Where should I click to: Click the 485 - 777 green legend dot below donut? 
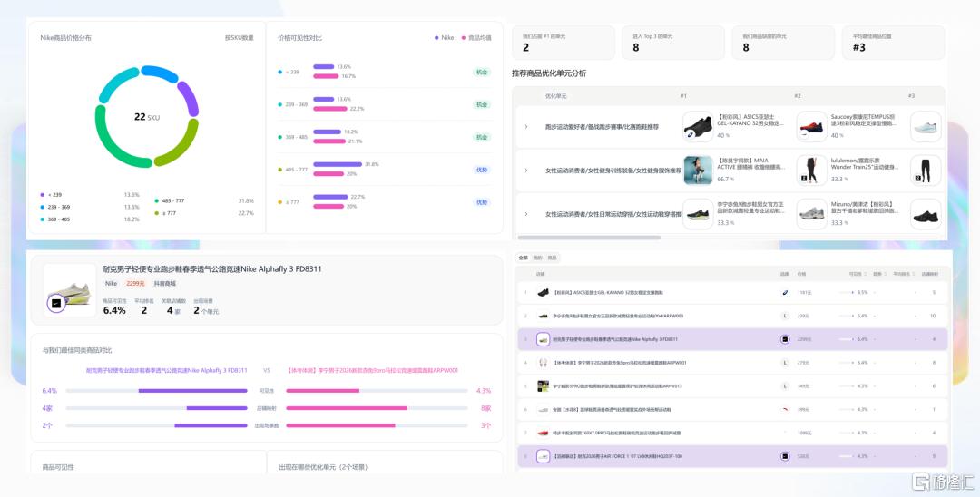[157, 201]
